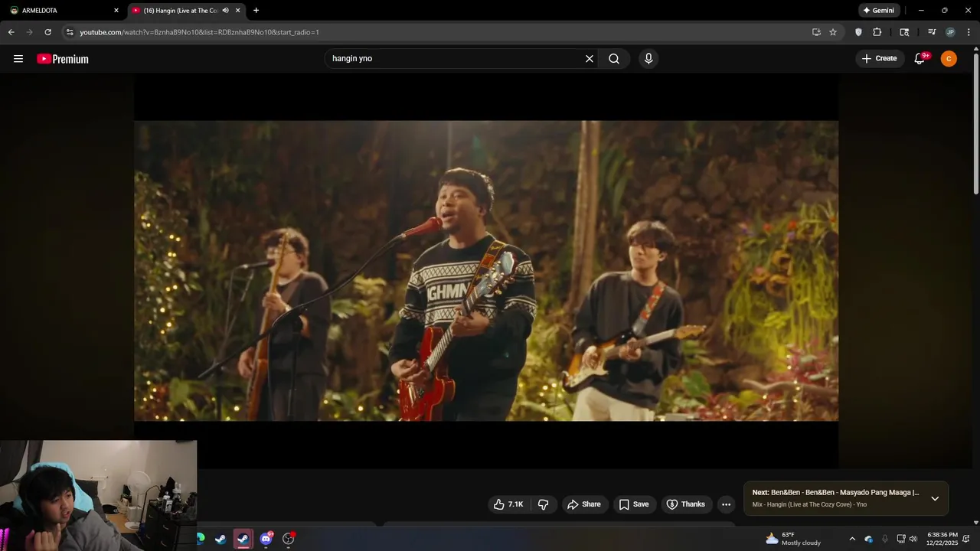Click the video player to pause
980x551 pixels.
click(x=486, y=271)
